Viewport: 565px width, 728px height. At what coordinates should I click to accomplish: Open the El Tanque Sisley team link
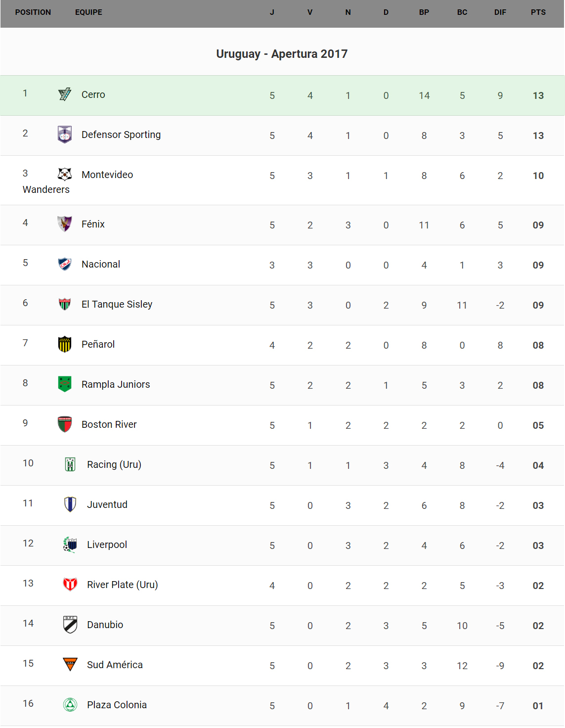click(x=117, y=304)
